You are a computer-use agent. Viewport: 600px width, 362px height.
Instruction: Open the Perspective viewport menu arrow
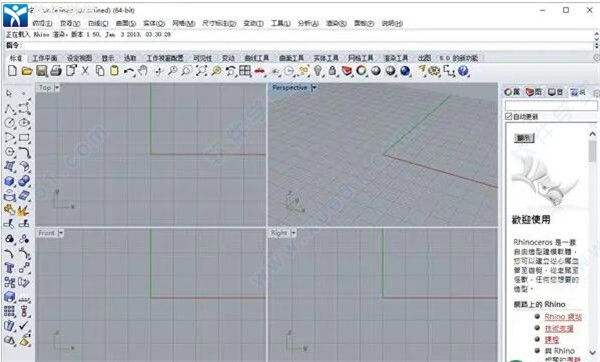point(313,88)
